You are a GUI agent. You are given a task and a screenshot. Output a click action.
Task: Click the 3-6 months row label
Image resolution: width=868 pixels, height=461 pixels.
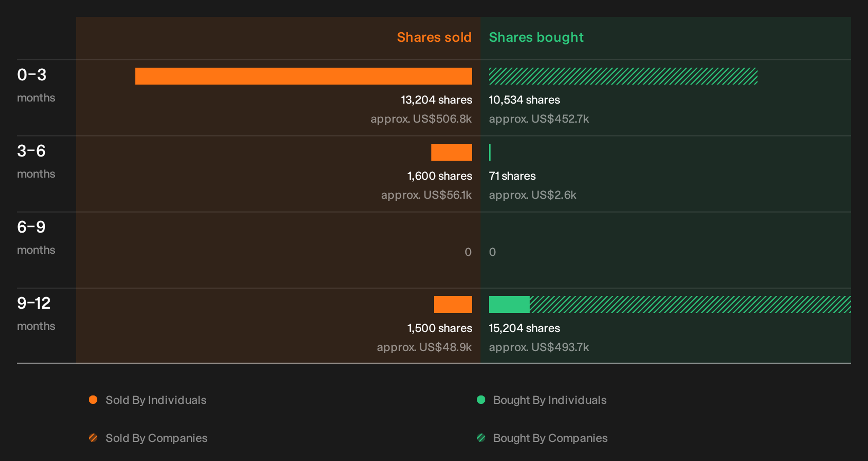tap(36, 161)
